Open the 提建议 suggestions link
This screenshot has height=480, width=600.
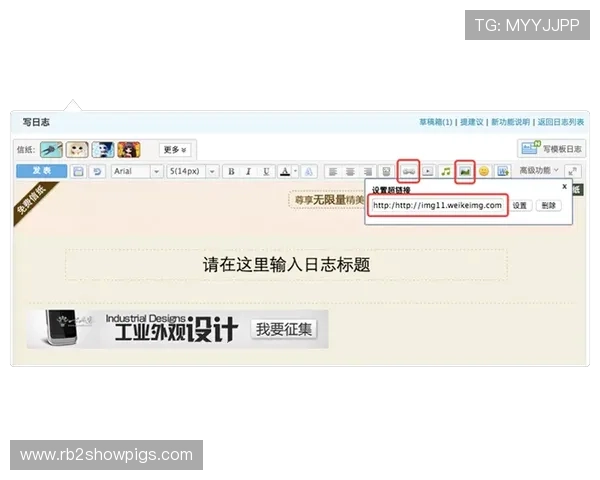point(471,122)
